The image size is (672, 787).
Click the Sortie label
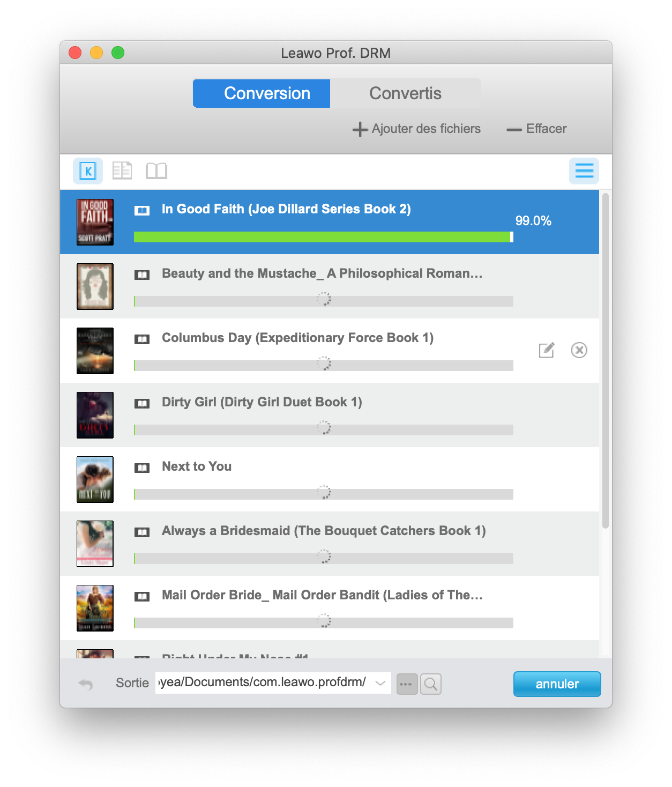pyautogui.click(x=132, y=683)
